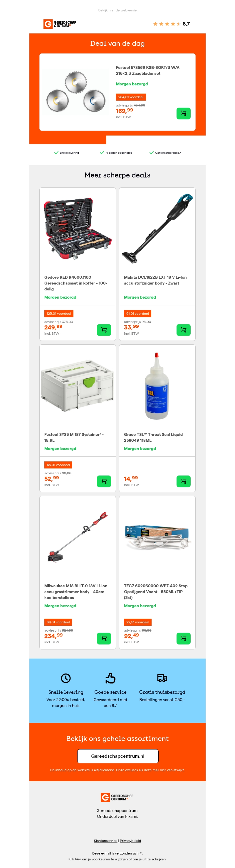Click the Gereedschapcentrum footer logo

(117, 797)
